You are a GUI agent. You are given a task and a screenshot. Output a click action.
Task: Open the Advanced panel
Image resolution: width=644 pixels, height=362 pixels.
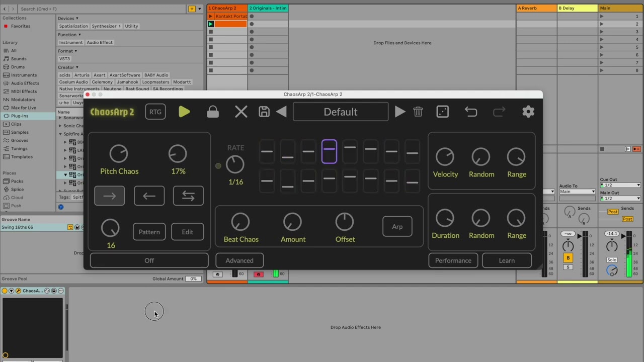(x=239, y=260)
